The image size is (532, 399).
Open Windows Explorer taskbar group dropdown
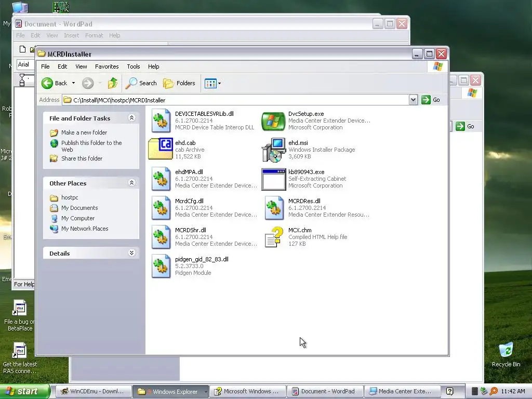click(205, 392)
